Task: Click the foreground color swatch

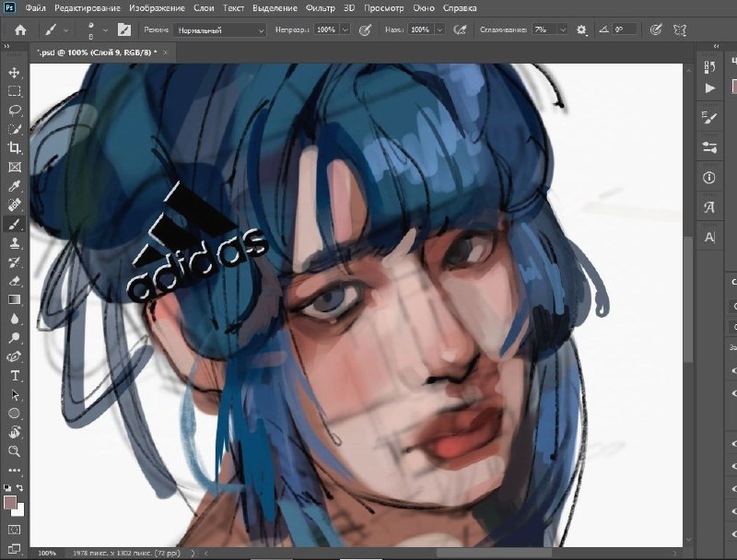Action: (x=10, y=502)
